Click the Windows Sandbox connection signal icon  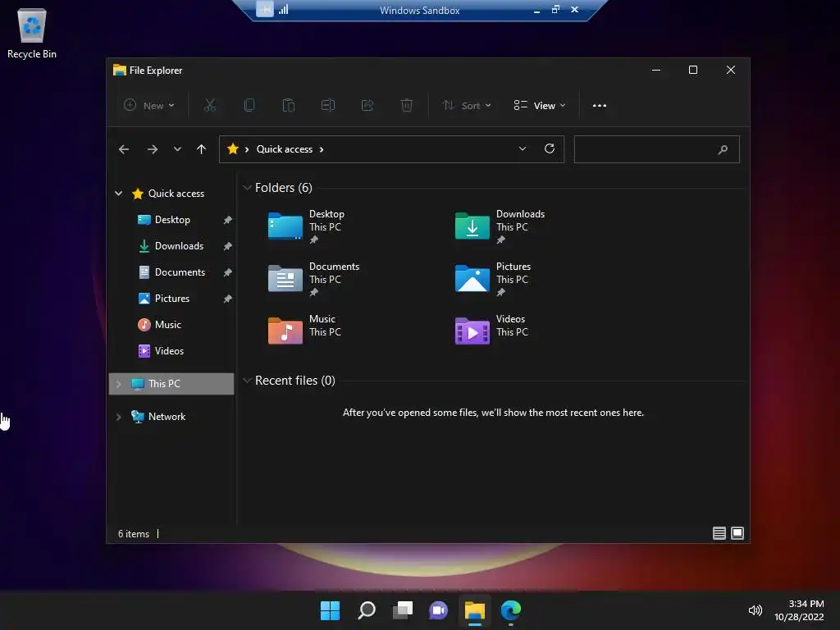[x=283, y=10]
